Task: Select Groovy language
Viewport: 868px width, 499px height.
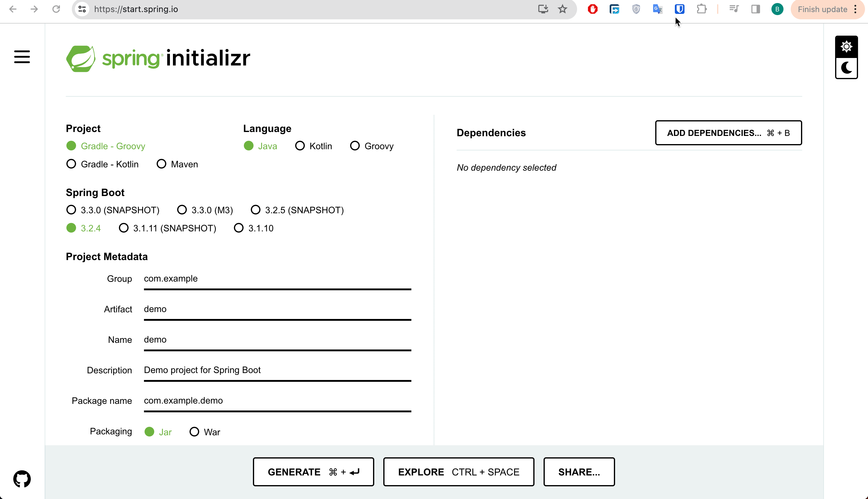Action: click(x=372, y=146)
